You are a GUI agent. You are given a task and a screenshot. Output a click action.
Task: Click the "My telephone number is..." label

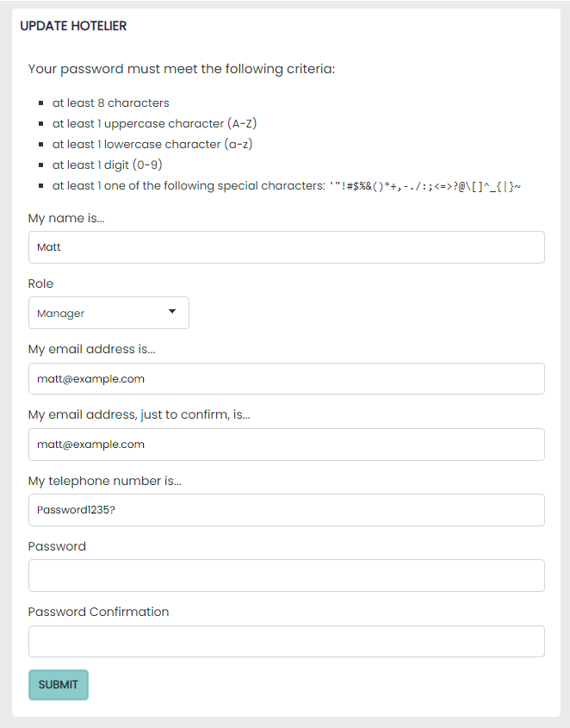click(x=104, y=481)
